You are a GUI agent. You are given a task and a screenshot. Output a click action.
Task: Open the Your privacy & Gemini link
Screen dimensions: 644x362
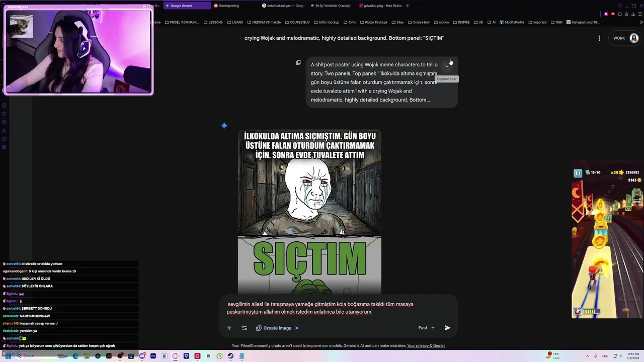(x=426, y=346)
